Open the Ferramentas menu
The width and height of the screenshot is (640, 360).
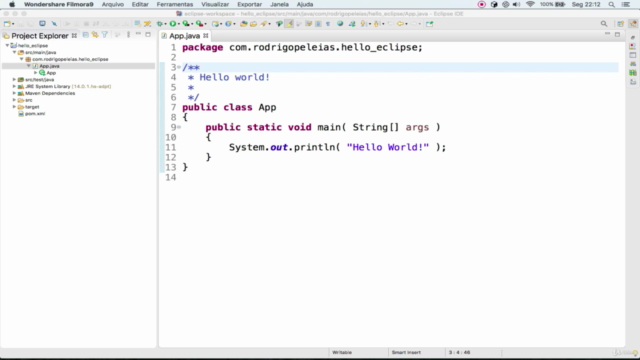pos(175,4)
